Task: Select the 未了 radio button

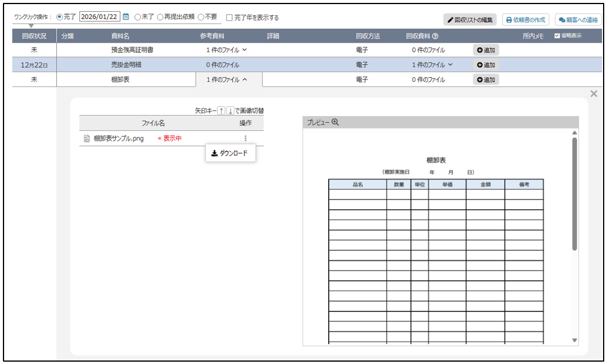Action: (137, 17)
